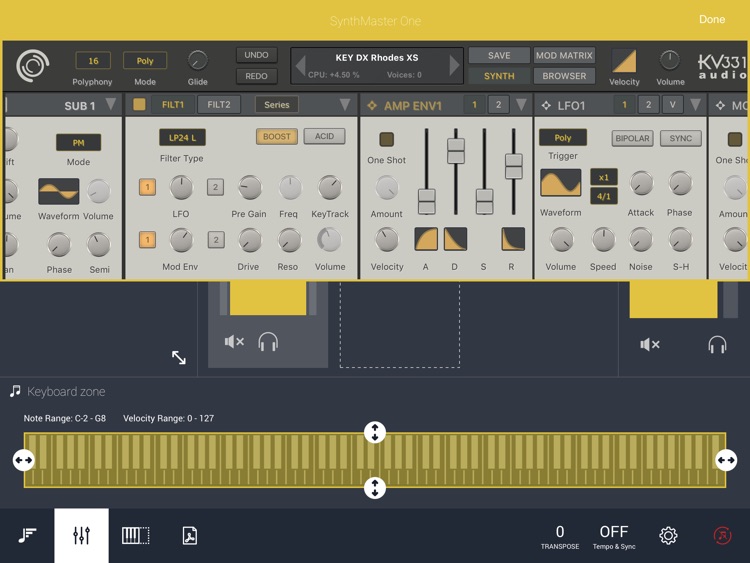750x563 pixels.
Task: Click the REDO button
Action: point(256,76)
